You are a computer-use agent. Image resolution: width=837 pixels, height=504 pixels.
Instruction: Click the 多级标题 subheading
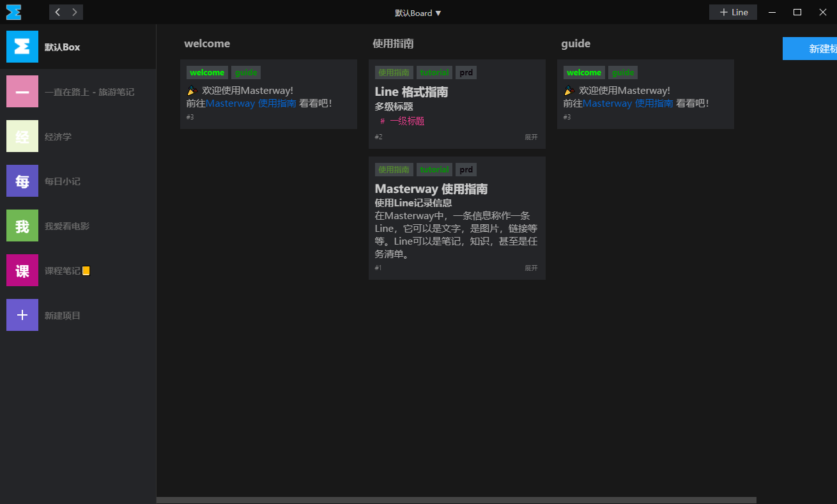click(x=394, y=107)
